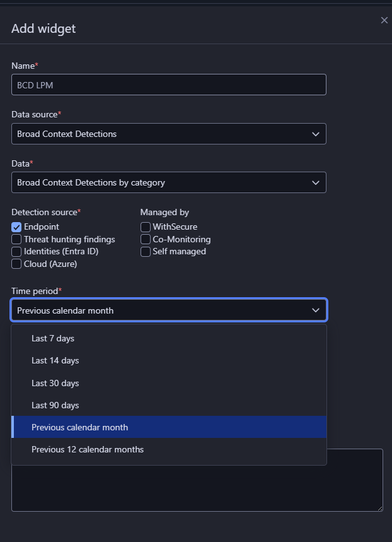This screenshot has width=392, height=542.
Task: Uncheck the Endpoint checkbox
Action: pos(16,227)
